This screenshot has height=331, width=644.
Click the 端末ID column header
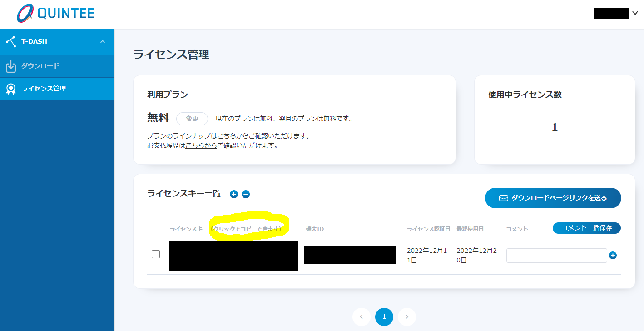point(315,229)
